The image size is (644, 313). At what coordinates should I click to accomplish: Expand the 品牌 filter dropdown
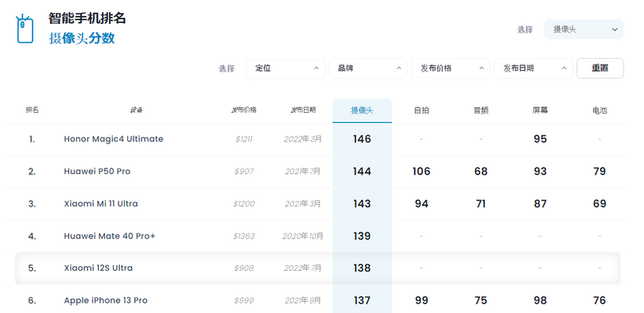pos(368,68)
